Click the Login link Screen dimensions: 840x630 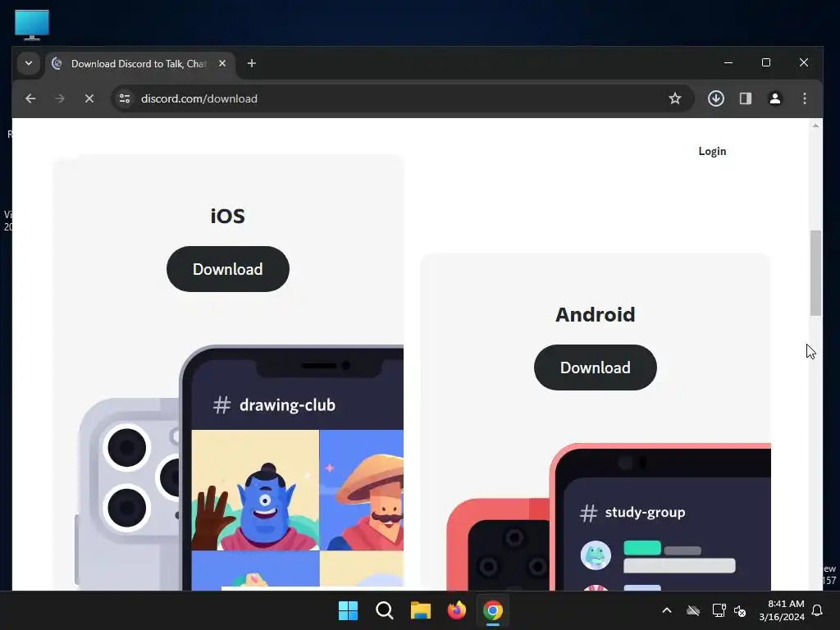coord(713,151)
